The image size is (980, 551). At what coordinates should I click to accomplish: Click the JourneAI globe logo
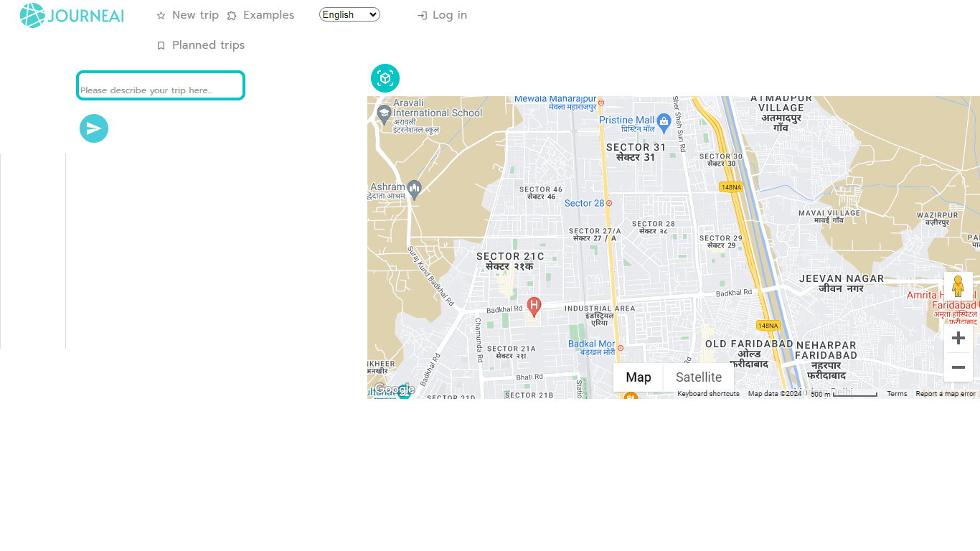click(x=32, y=15)
